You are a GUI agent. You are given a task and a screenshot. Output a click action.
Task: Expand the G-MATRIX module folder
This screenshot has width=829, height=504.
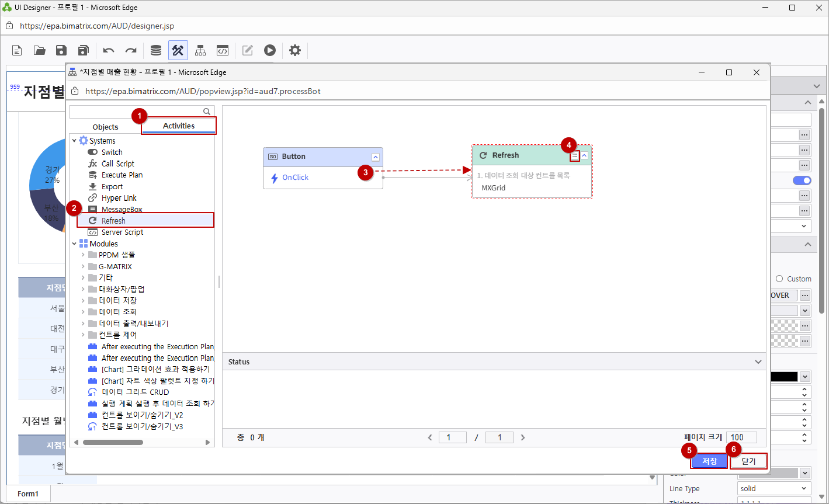[83, 266]
